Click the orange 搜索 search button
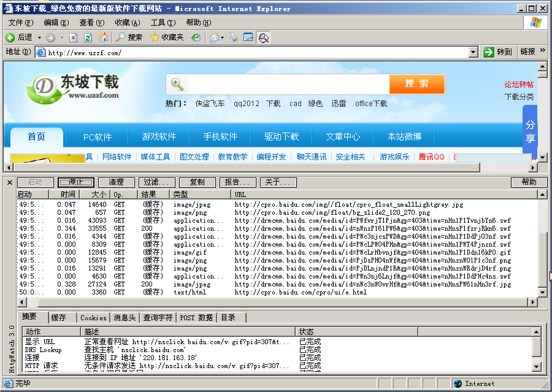552x392 pixels. 417,84
